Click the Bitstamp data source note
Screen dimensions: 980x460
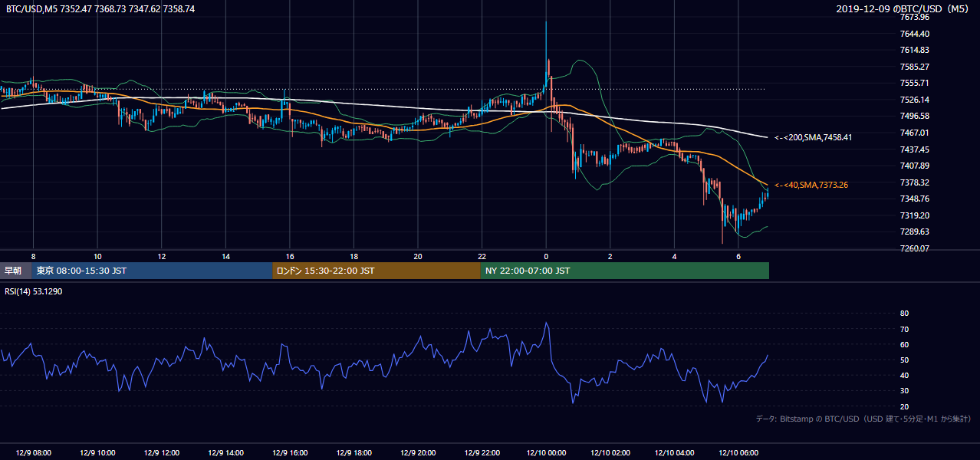[x=863, y=419]
